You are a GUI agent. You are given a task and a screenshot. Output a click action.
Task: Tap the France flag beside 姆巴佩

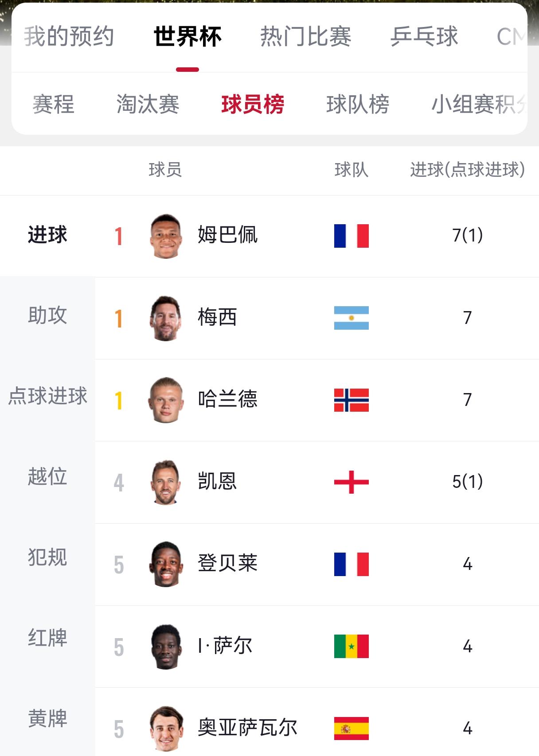tap(351, 236)
